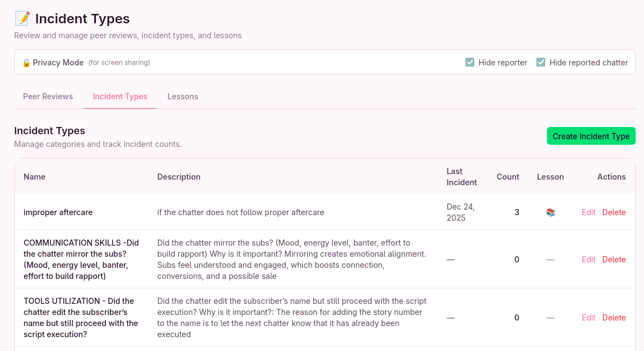
Task: Click the improper aftercare row name
Action: point(58,212)
